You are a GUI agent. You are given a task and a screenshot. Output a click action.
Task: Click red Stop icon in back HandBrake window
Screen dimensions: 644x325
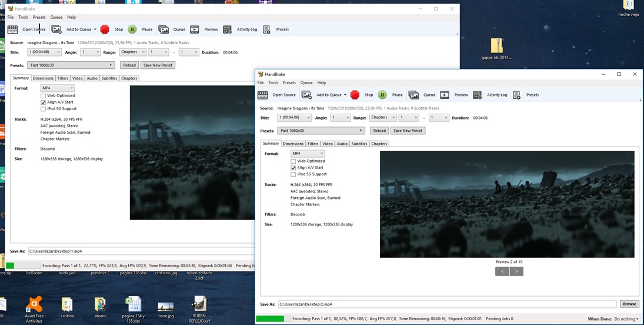(105, 29)
